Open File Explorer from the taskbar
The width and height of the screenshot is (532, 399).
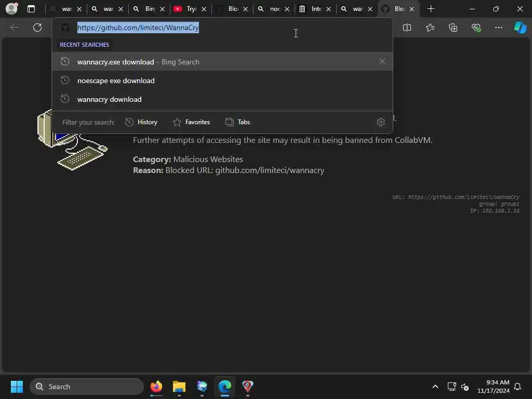pos(179,387)
